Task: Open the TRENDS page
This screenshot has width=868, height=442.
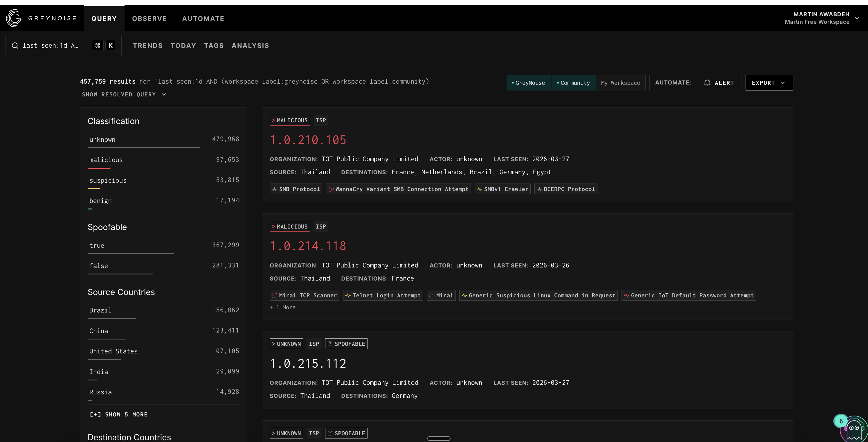Action: click(x=147, y=46)
